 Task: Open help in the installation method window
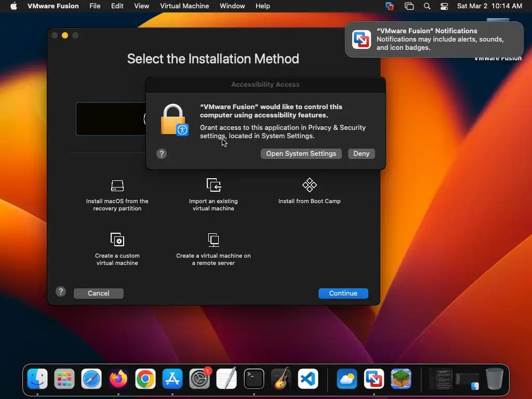click(61, 291)
